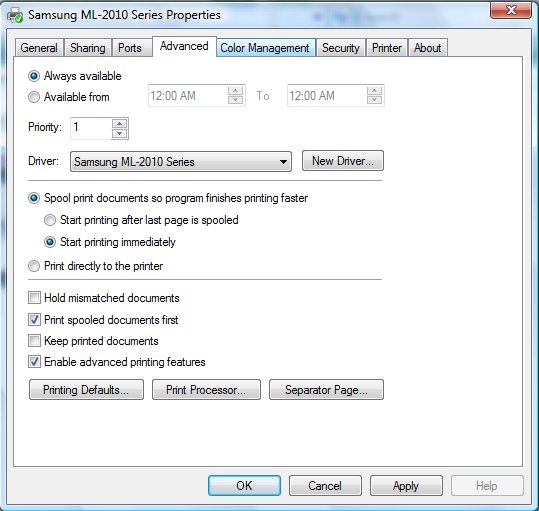The width and height of the screenshot is (539, 511).
Task: Close the Samsung ML-2010 Properties window
Action: (510, 10)
